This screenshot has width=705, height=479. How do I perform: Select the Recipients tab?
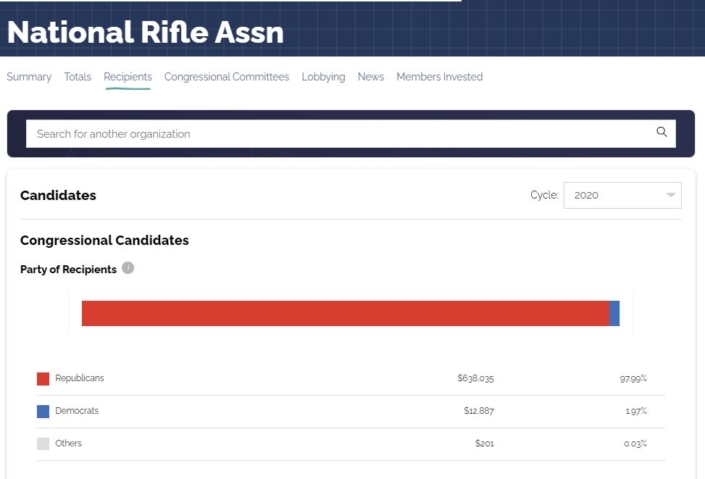[x=128, y=77]
